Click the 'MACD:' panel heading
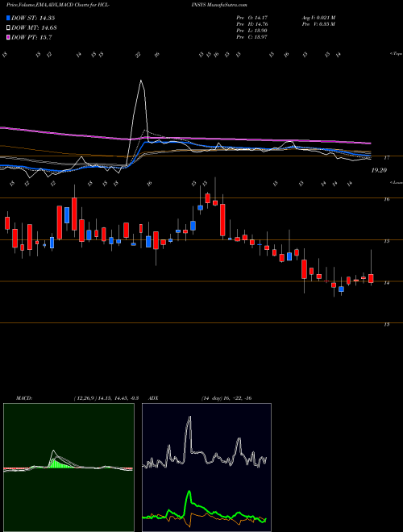The width and height of the screenshot is (403, 532). (23, 398)
